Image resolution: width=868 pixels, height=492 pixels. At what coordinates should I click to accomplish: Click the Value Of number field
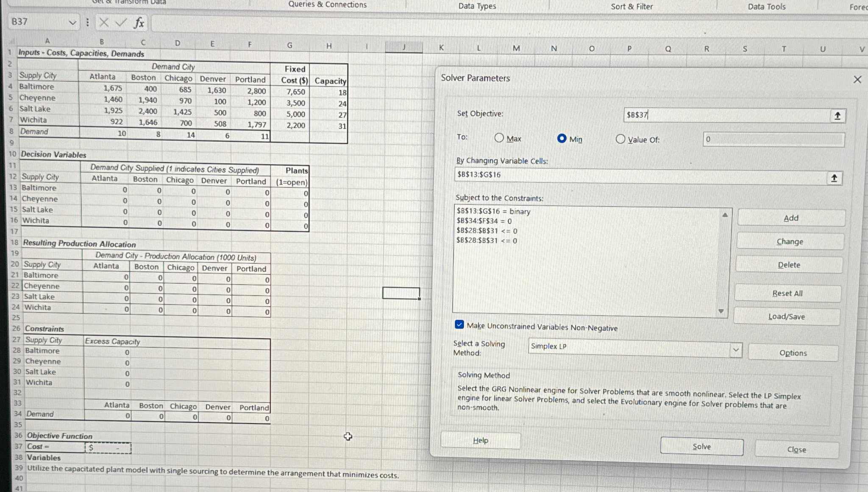pos(773,139)
